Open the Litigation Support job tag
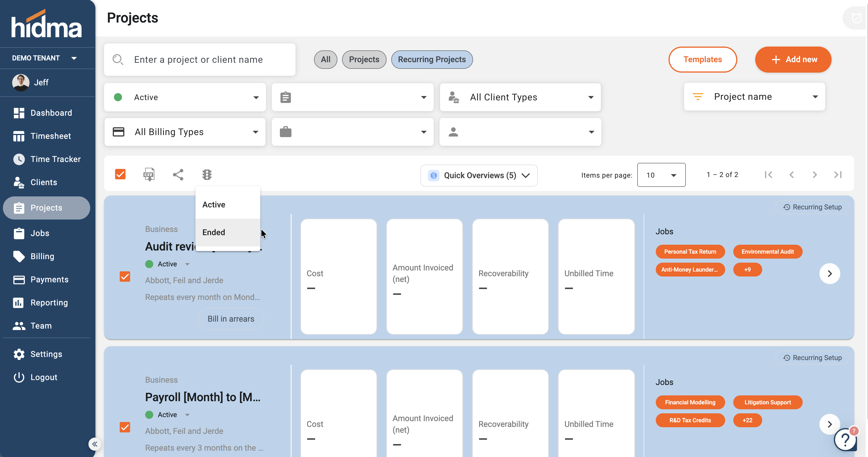Screen dimensions: 868x457 pyautogui.click(x=768, y=402)
